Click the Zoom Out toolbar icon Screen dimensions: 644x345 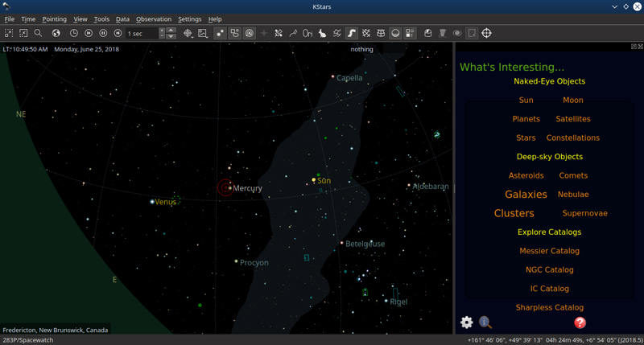(x=23, y=33)
